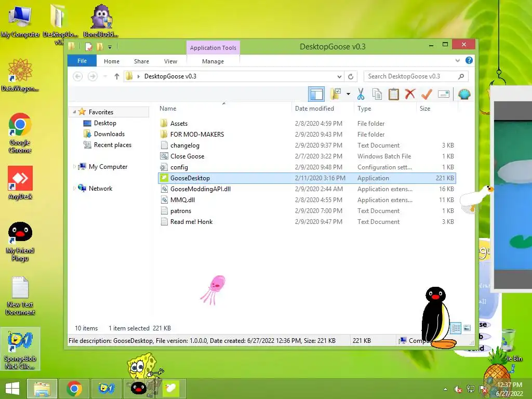Click the muted volume icon in the system tray
This screenshot has width=532, height=399.
pos(458,390)
